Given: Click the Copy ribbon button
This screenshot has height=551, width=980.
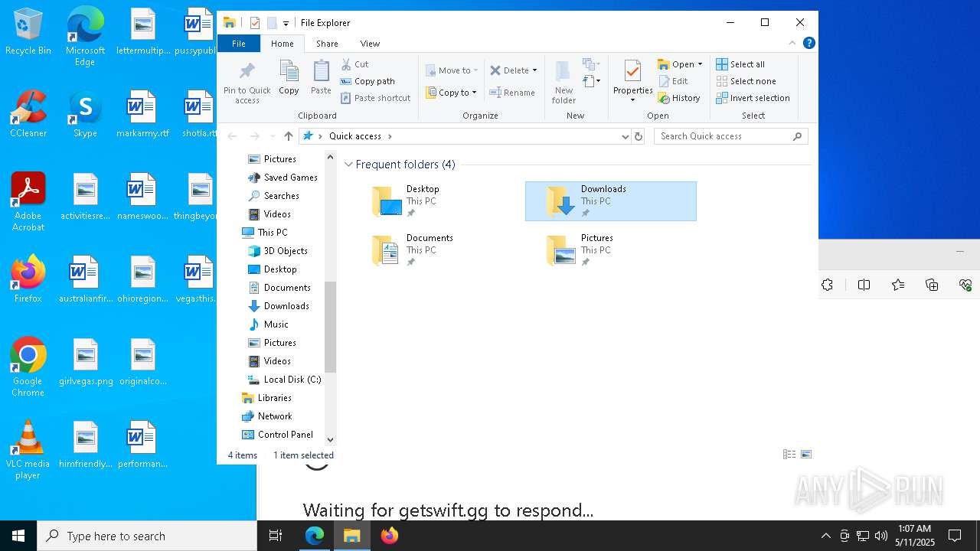Looking at the screenshot, I should coord(289,78).
